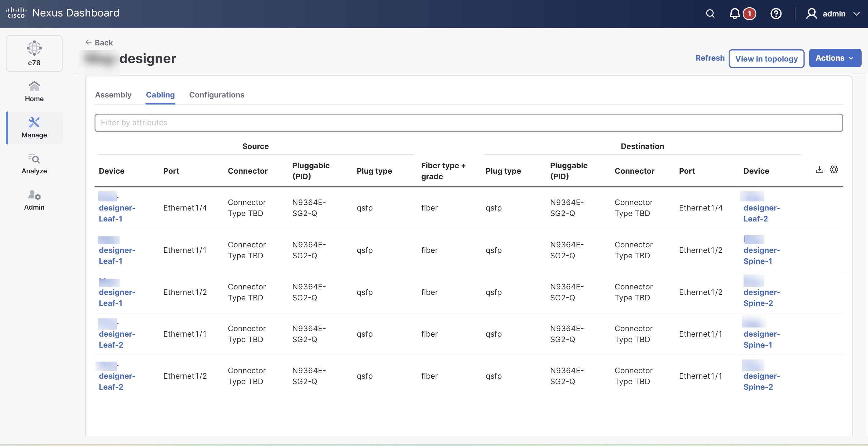Open table column settings gear
Image resolution: width=868 pixels, height=446 pixels.
(x=834, y=169)
